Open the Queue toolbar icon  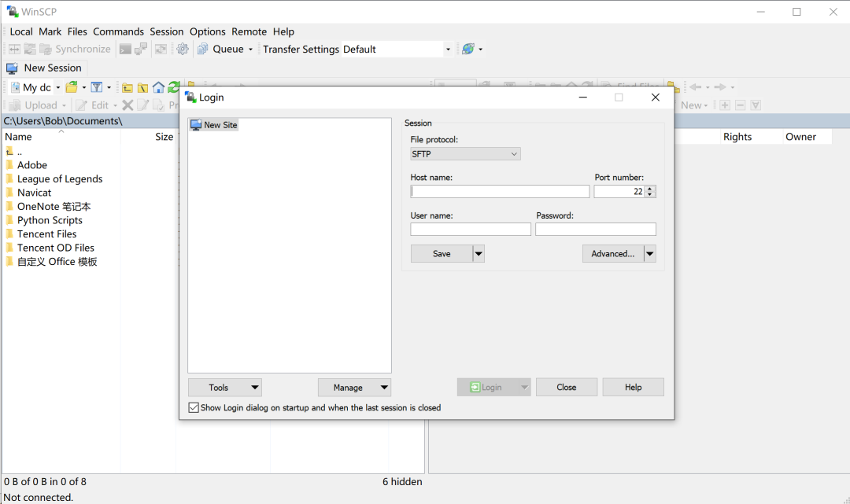(203, 50)
